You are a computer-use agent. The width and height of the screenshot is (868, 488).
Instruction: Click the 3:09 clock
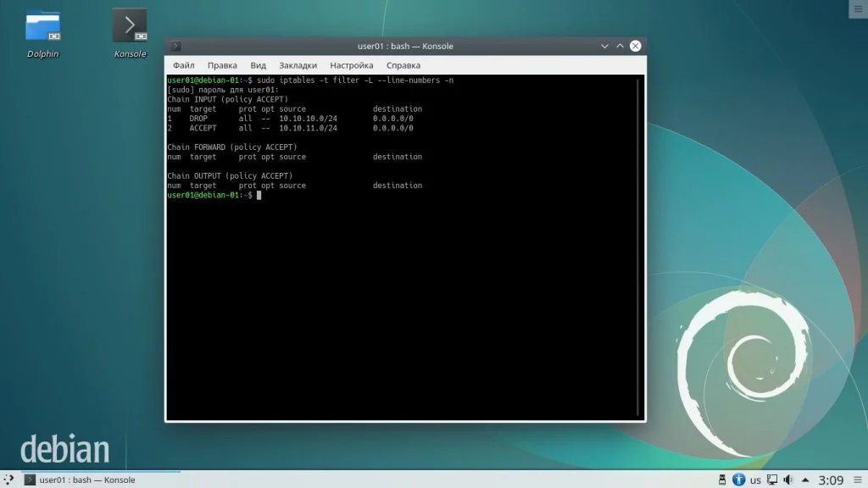[x=831, y=480]
